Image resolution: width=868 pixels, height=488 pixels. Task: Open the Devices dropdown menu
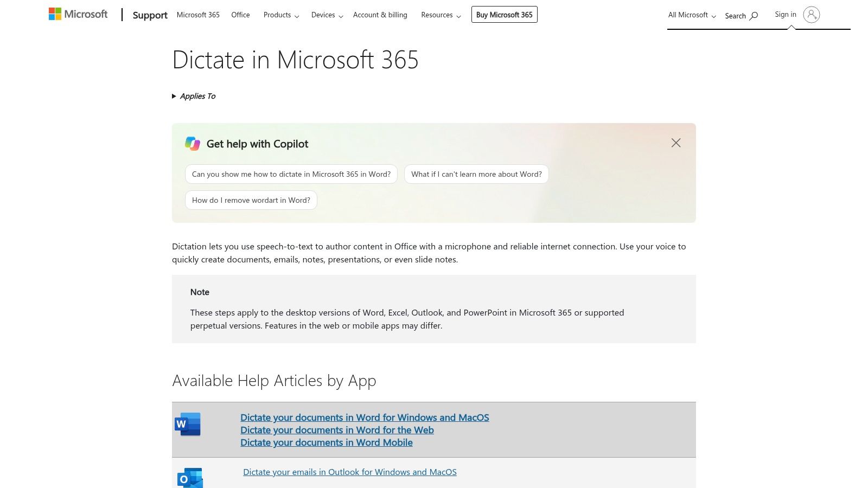click(327, 15)
